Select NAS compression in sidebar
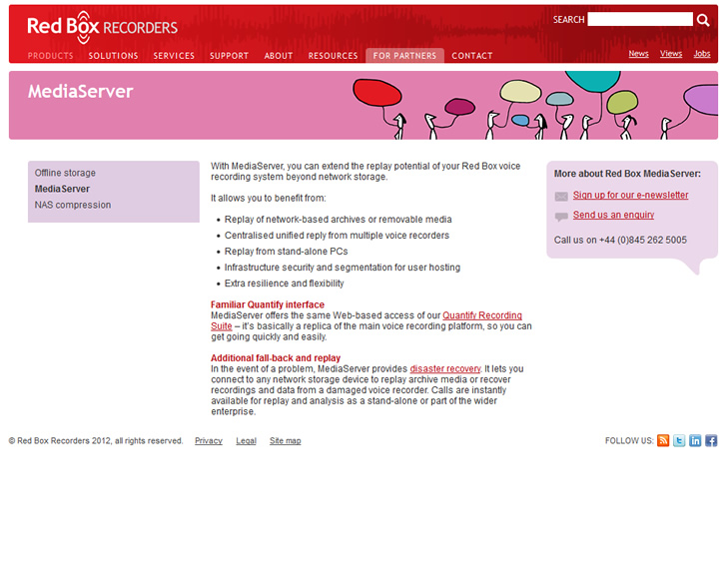 point(73,205)
